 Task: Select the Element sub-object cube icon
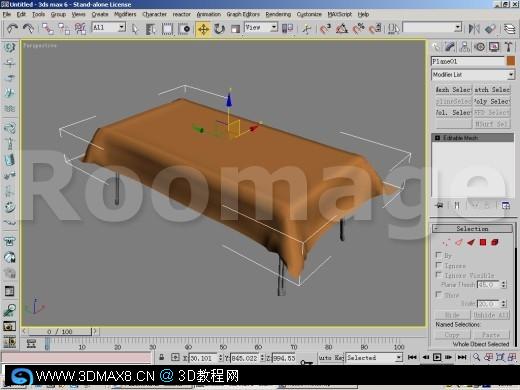pos(495,242)
